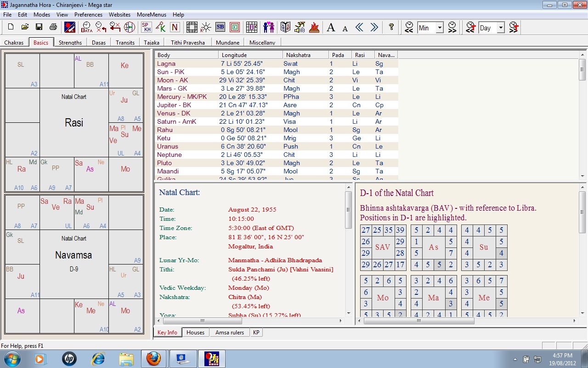588x368 pixels.
Task: Click the horizontal scrollbar under the Natal Chart details
Action: [249, 321]
